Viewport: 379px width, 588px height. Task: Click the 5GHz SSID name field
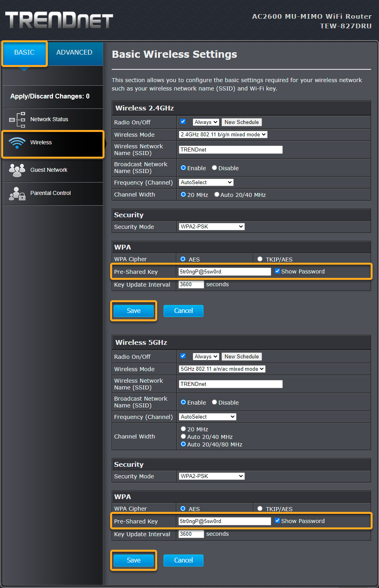point(231,384)
